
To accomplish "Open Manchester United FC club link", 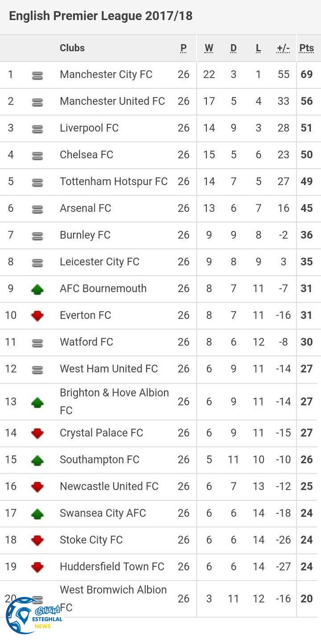I will [112, 101].
